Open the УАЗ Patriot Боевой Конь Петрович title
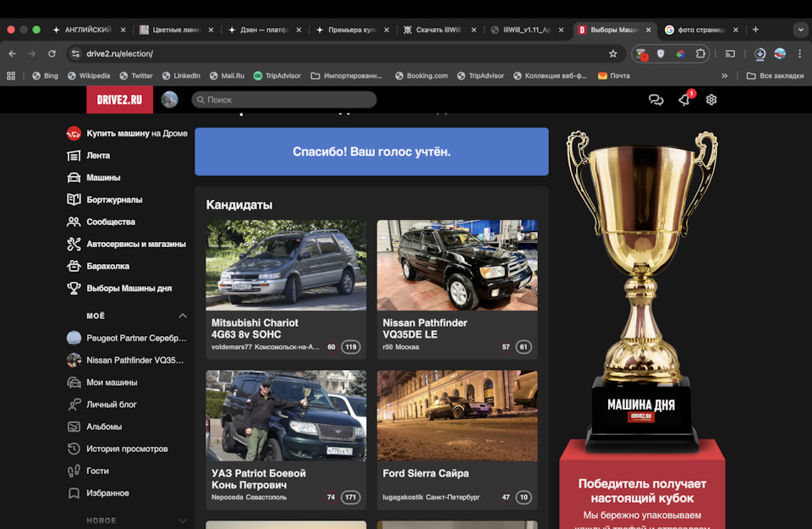The height and width of the screenshot is (529, 812). 259,479
